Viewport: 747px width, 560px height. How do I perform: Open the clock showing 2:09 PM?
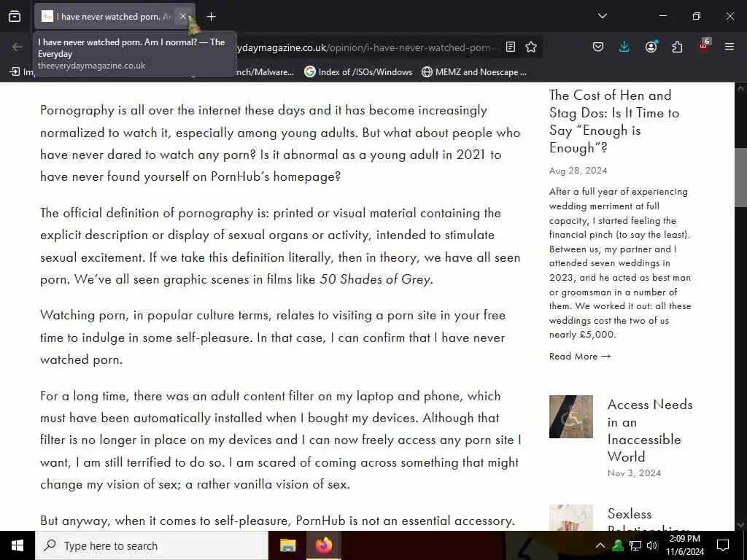[684, 545]
